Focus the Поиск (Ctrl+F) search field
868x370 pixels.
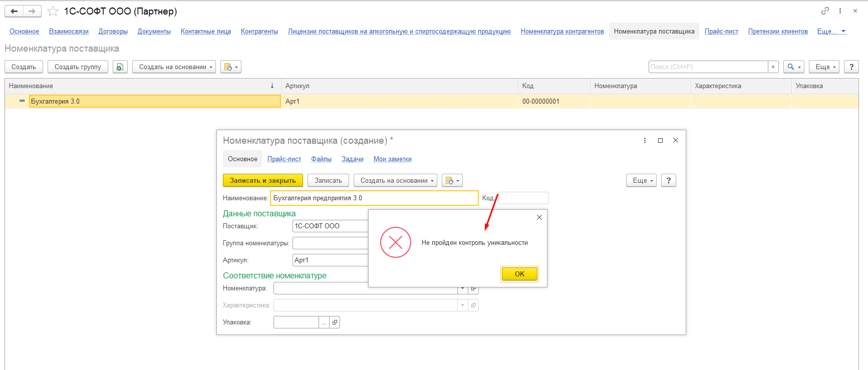click(708, 67)
